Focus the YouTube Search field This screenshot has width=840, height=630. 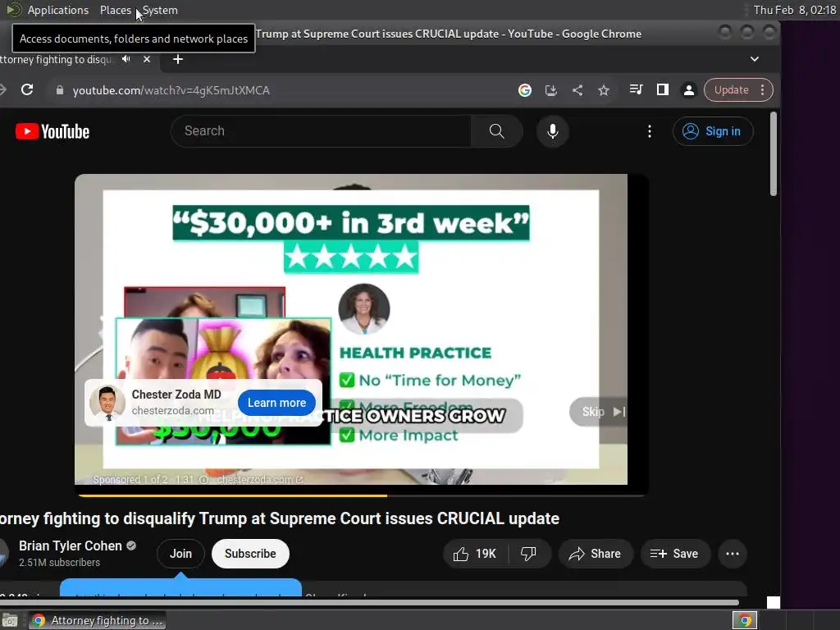[x=322, y=130]
